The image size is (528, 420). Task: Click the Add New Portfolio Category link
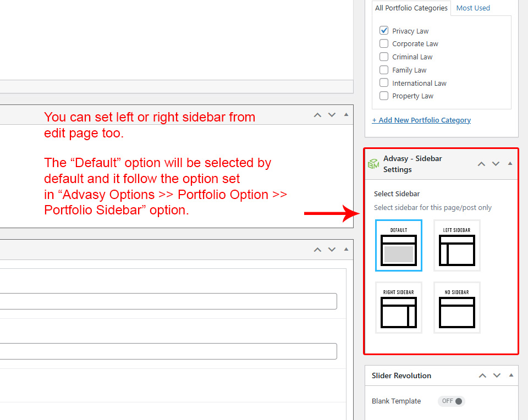coord(421,120)
